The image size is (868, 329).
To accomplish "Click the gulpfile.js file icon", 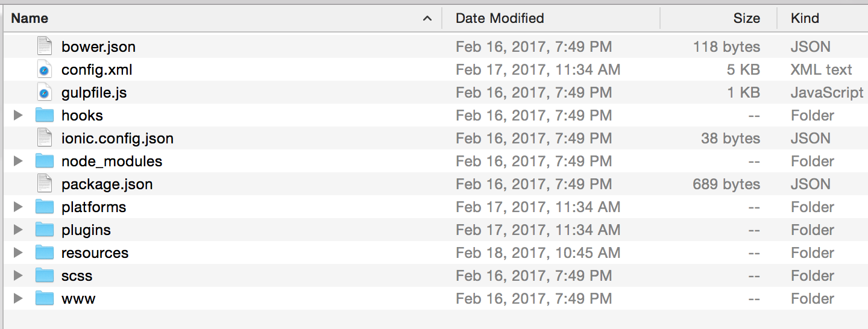I will pos(45,93).
